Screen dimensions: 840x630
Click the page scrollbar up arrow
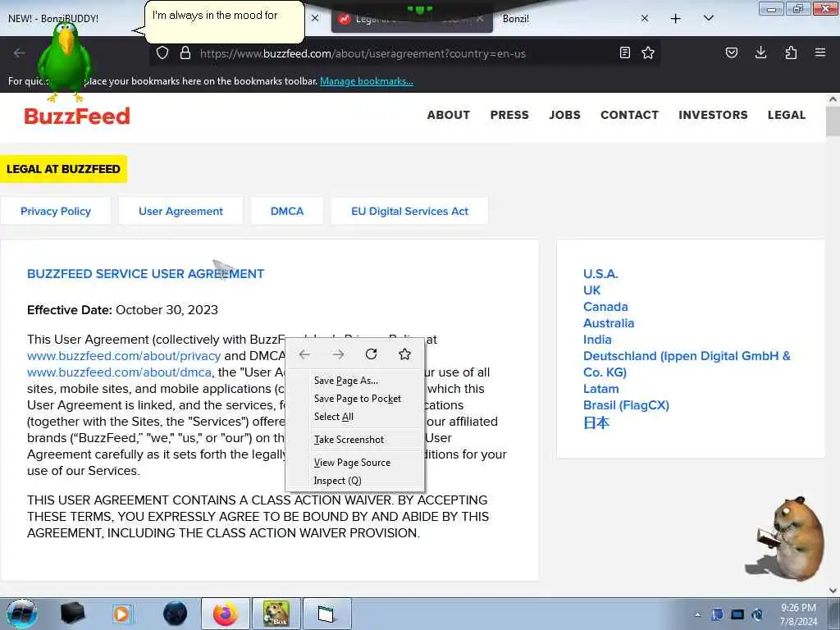click(833, 99)
